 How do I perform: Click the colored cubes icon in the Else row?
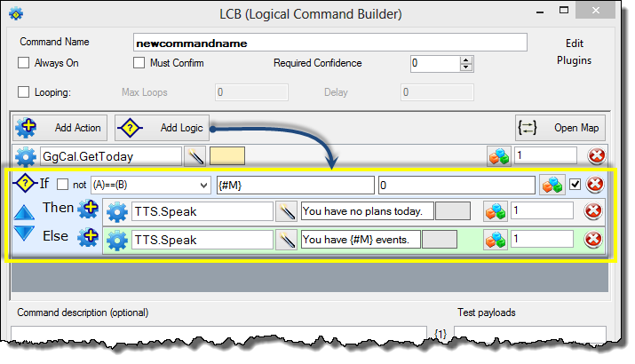pos(496,240)
